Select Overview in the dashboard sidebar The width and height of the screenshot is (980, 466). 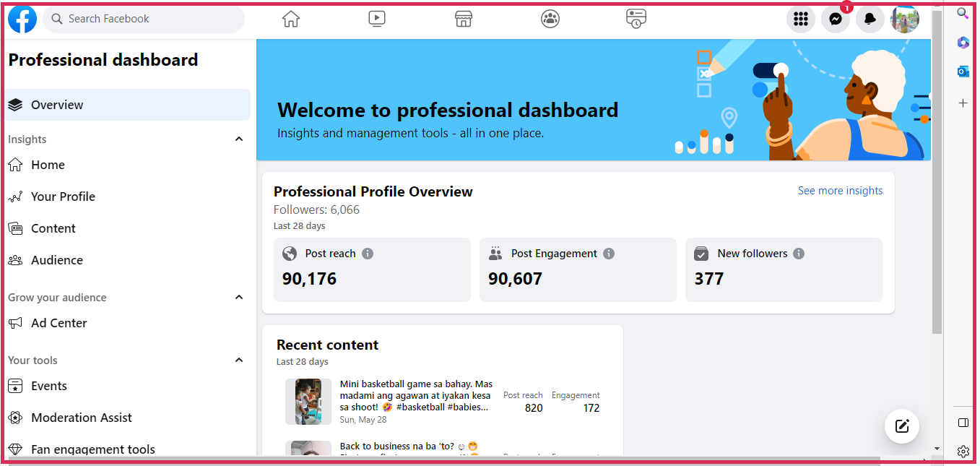click(x=128, y=105)
